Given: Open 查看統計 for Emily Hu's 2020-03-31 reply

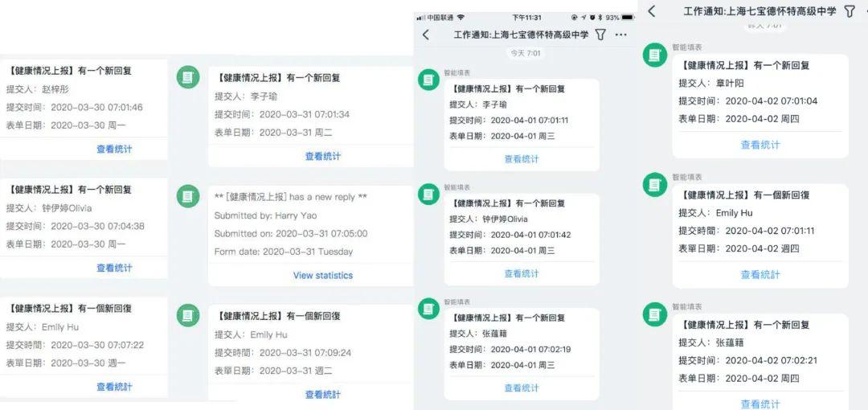Looking at the screenshot, I should [323, 395].
